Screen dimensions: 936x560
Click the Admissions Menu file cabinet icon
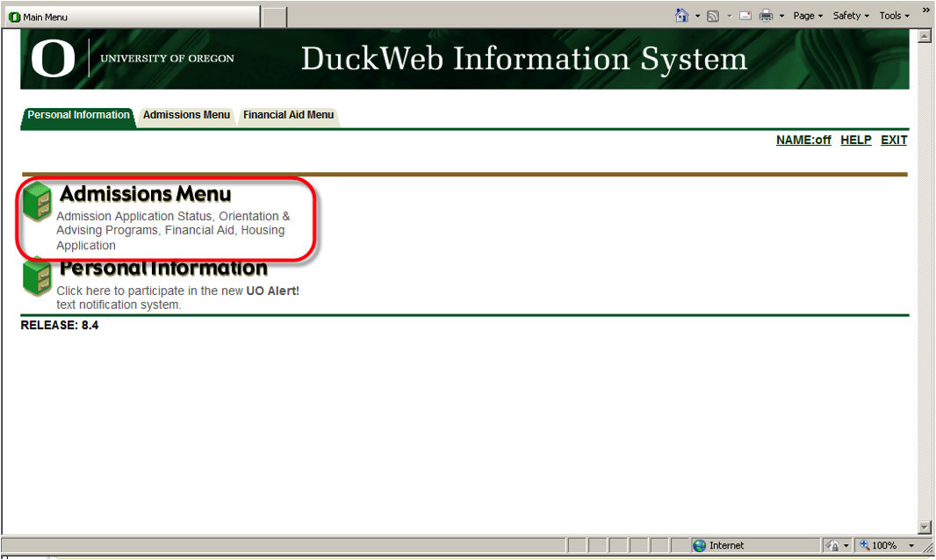coord(37,202)
